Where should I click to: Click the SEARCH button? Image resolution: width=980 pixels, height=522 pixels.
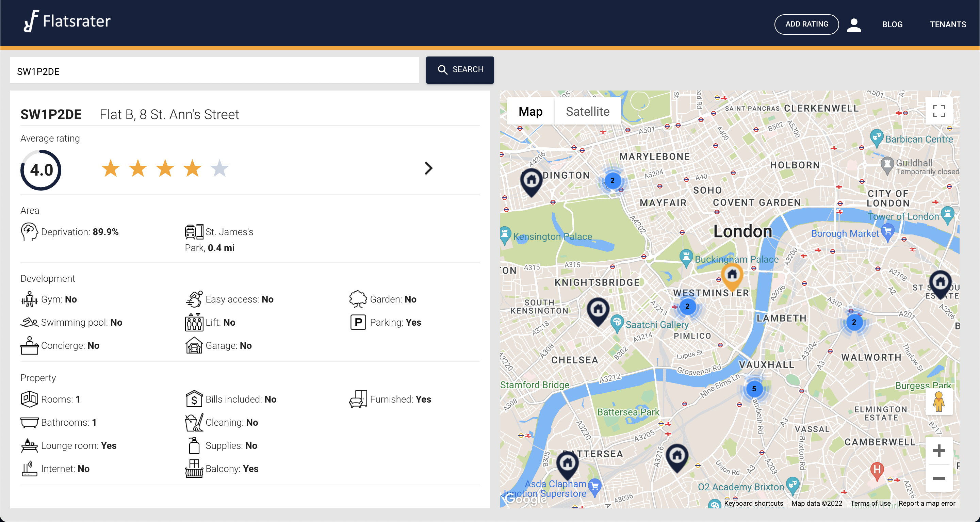pyautogui.click(x=460, y=70)
